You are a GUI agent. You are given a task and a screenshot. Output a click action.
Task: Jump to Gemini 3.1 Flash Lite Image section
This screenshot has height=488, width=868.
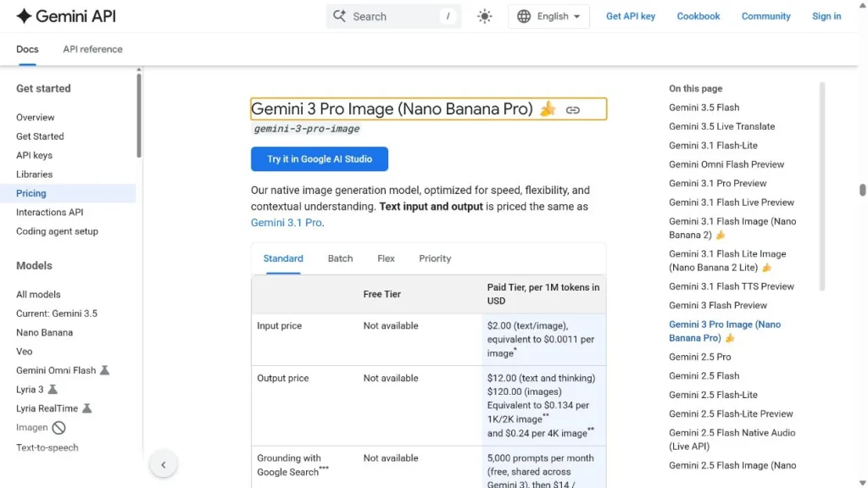[x=727, y=261]
